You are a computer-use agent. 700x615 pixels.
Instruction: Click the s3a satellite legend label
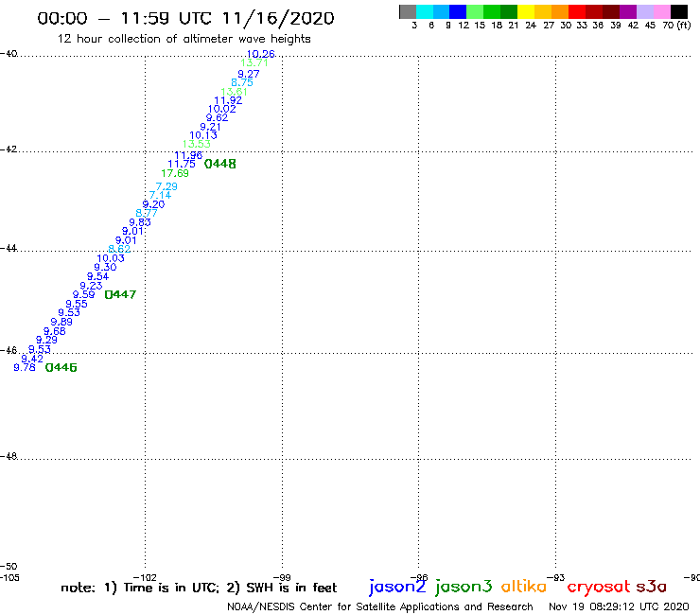pyautogui.click(x=652, y=587)
